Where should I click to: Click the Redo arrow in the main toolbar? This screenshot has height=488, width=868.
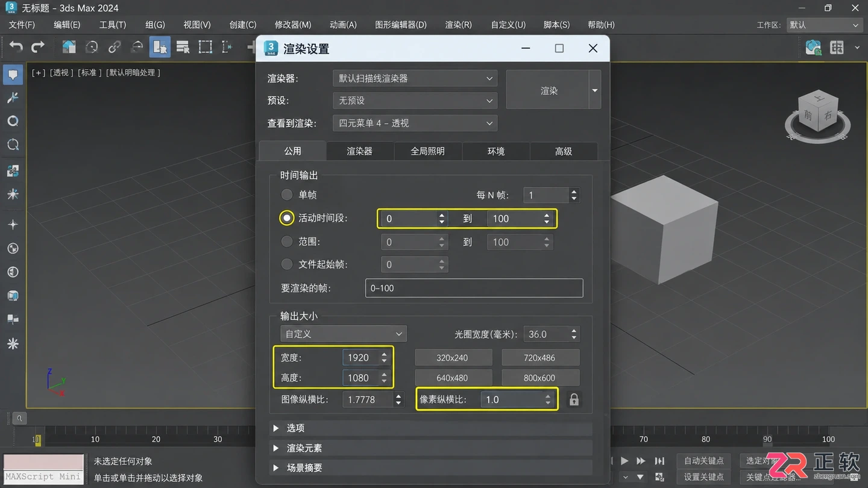tap(38, 47)
